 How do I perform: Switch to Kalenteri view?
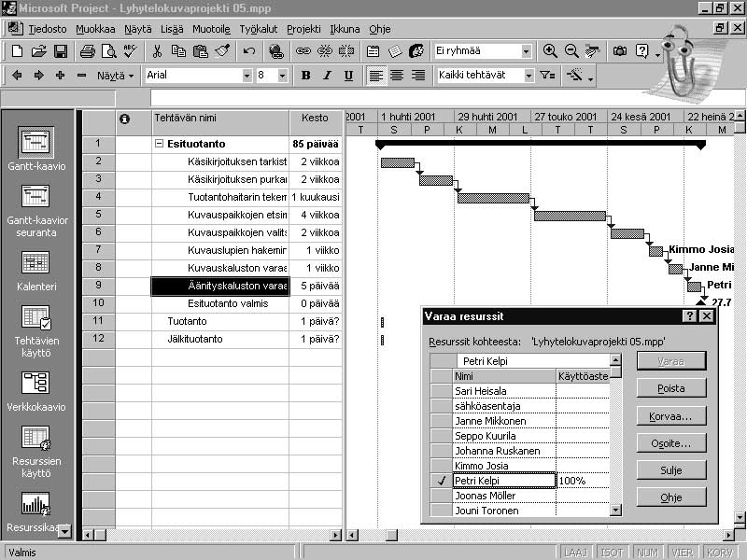click(x=36, y=271)
